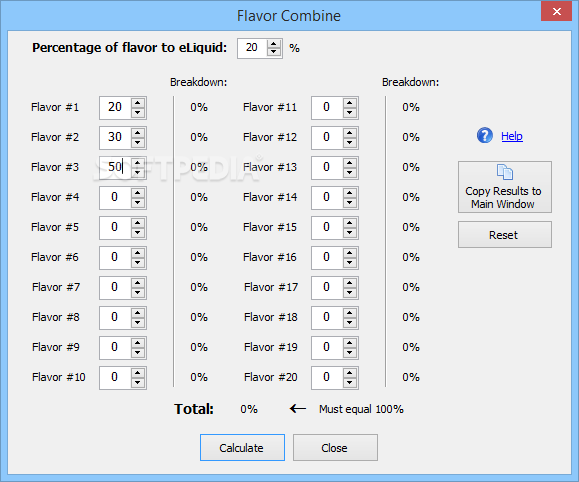Increase Flavor #18 value with up arrow
This screenshot has height=482, width=579.
click(350, 313)
